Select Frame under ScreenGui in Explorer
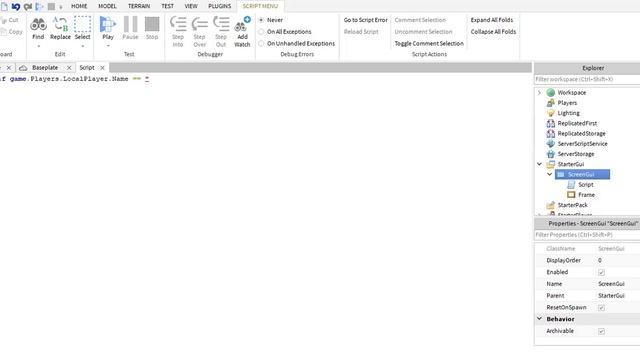Viewport: 640px width, 360px height. pos(586,195)
